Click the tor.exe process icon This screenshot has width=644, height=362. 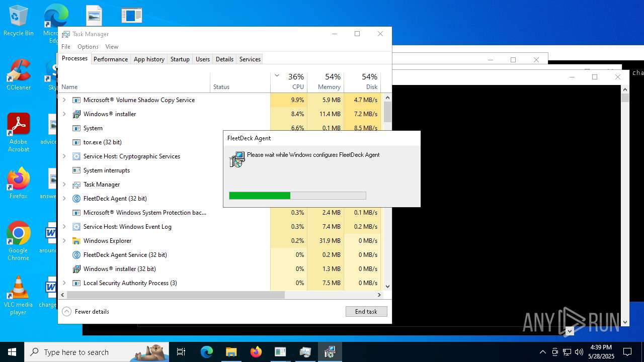(76, 142)
